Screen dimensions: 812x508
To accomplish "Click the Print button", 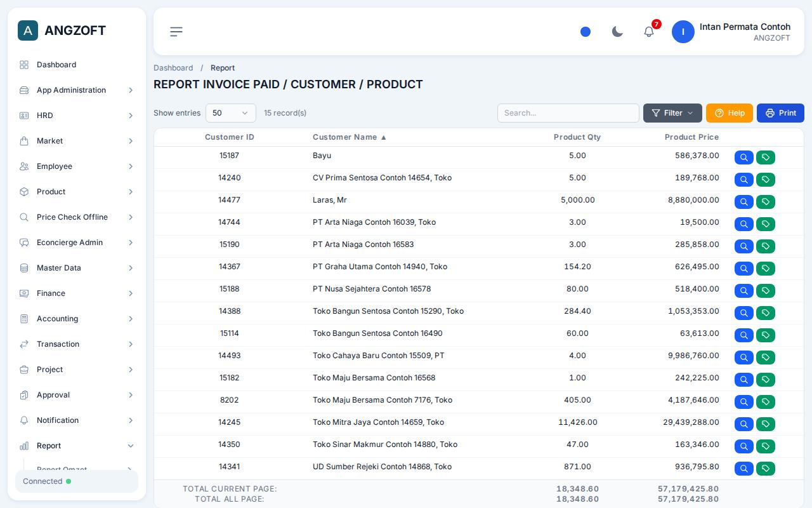I will pyautogui.click(x=780, y=113).
